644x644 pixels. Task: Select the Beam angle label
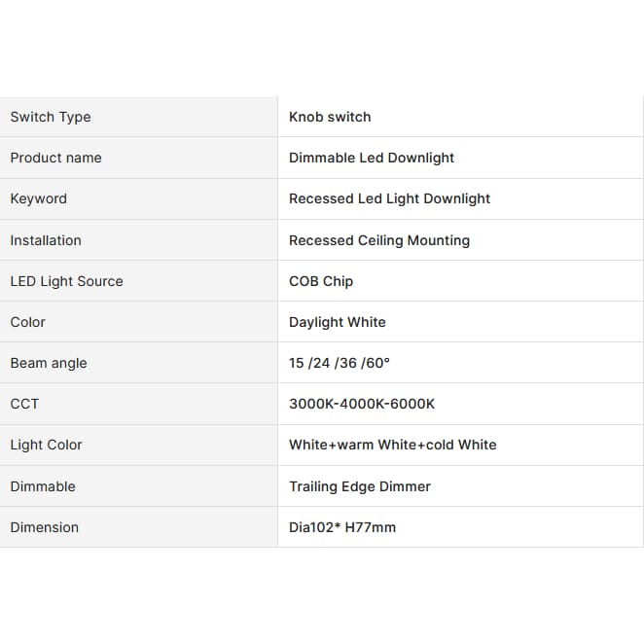point(49,363)
